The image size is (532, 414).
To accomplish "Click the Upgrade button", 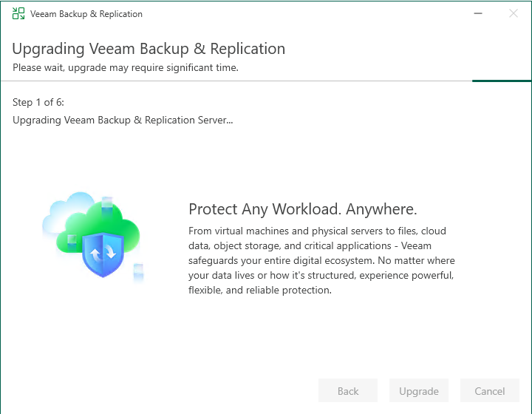I will [419, 391].
